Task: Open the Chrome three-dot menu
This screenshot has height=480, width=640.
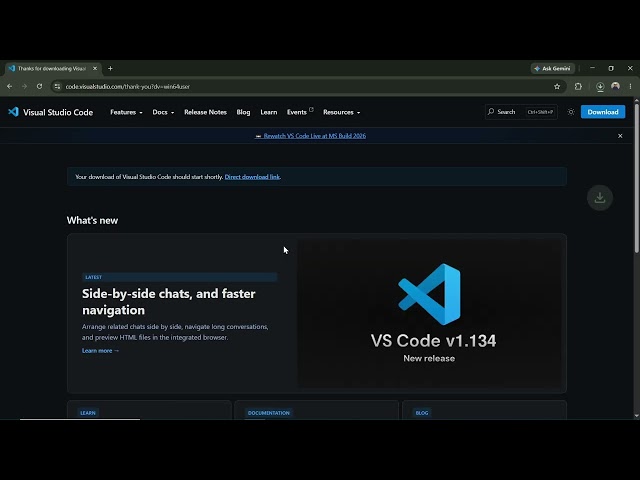Action: click(x=631, y=87)
